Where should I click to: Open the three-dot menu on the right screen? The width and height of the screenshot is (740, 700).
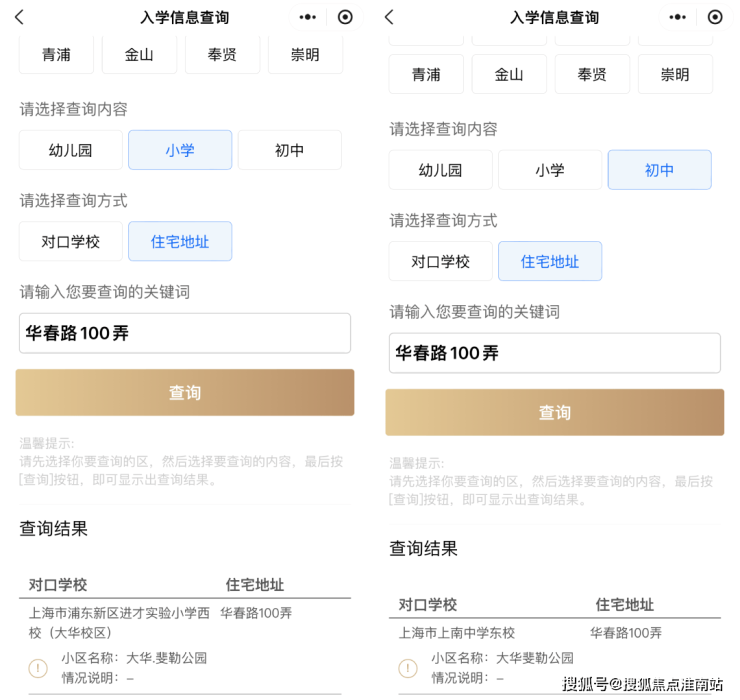pos(678,17)
